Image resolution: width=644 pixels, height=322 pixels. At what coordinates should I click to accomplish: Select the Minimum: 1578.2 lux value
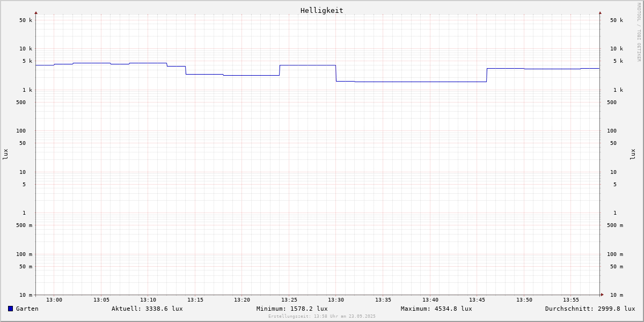[x=292, y=309]
